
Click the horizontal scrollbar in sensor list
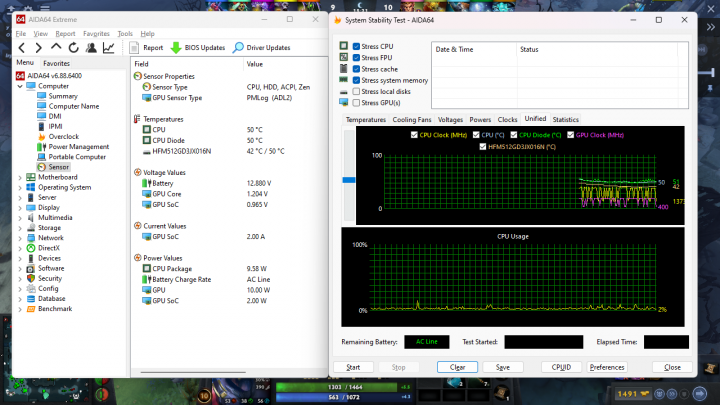tap(193, 372)
